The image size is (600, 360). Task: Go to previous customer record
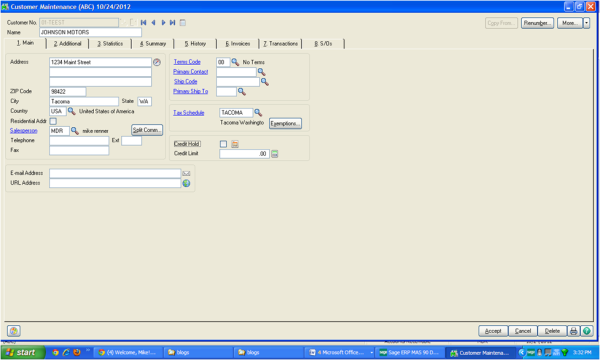coord(153,23)
